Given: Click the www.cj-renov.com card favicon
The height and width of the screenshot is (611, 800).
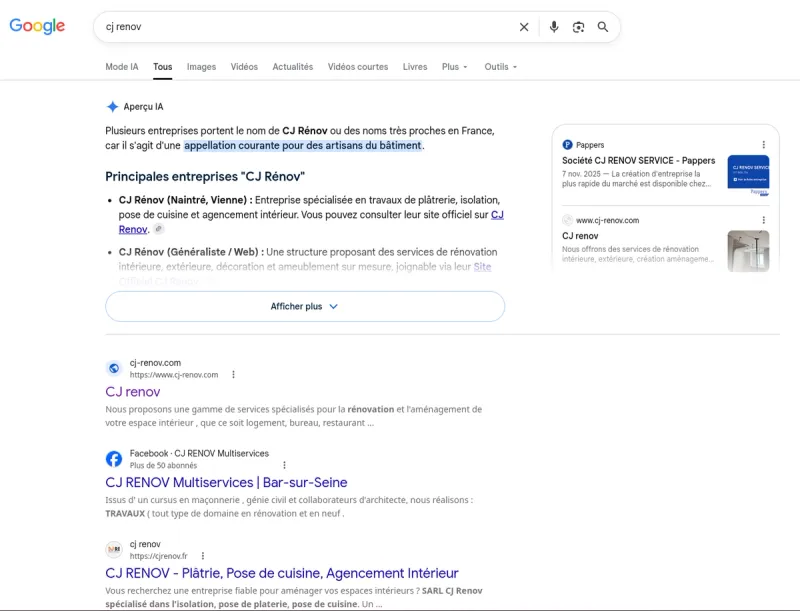Looking at the screenshot, I should click(567, 220).
